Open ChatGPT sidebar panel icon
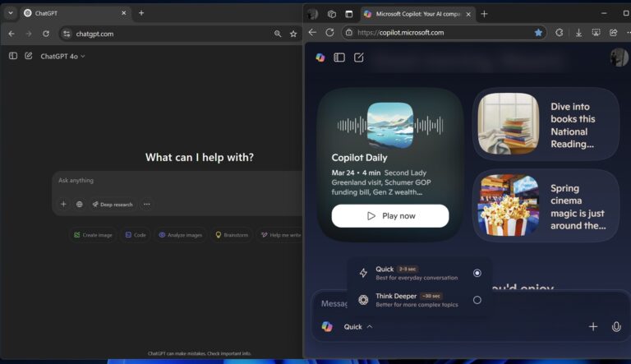The height and width of the screenshot is (364, 631). pyautogui.click(x=13, y=56)
